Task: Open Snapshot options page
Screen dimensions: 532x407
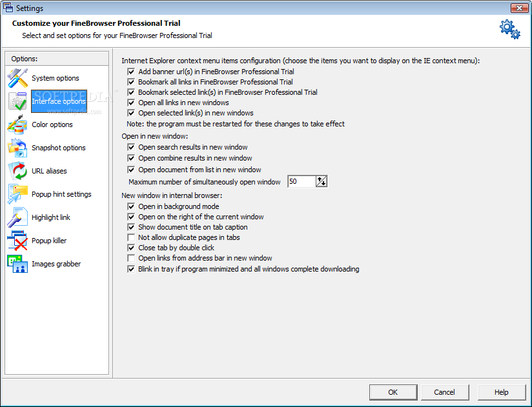Action: coord(59,148)
